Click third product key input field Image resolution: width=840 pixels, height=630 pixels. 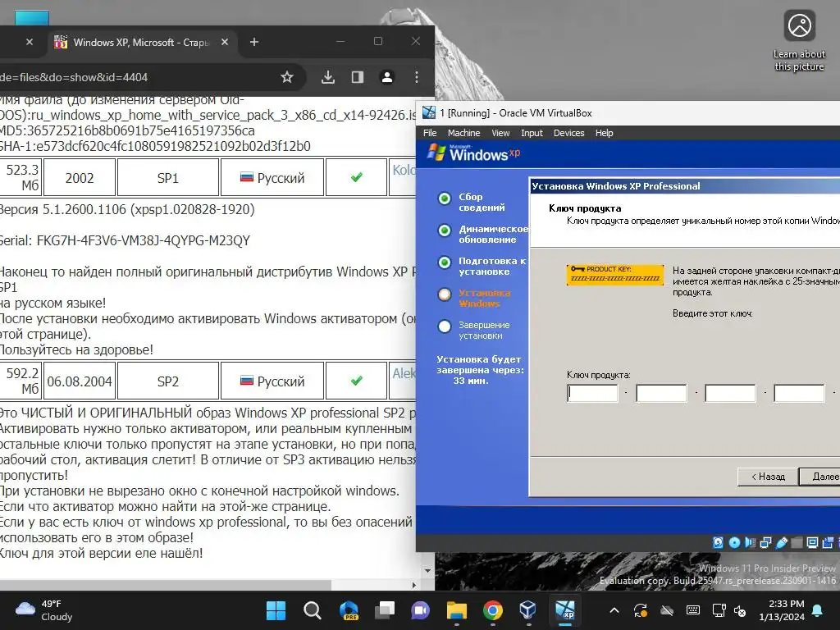click(x=730, y=393)
